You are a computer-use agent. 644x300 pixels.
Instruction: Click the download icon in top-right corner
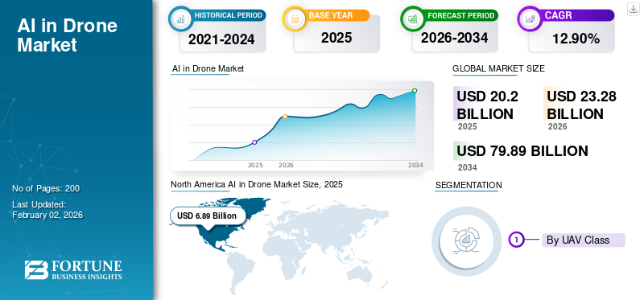[633, 9]
